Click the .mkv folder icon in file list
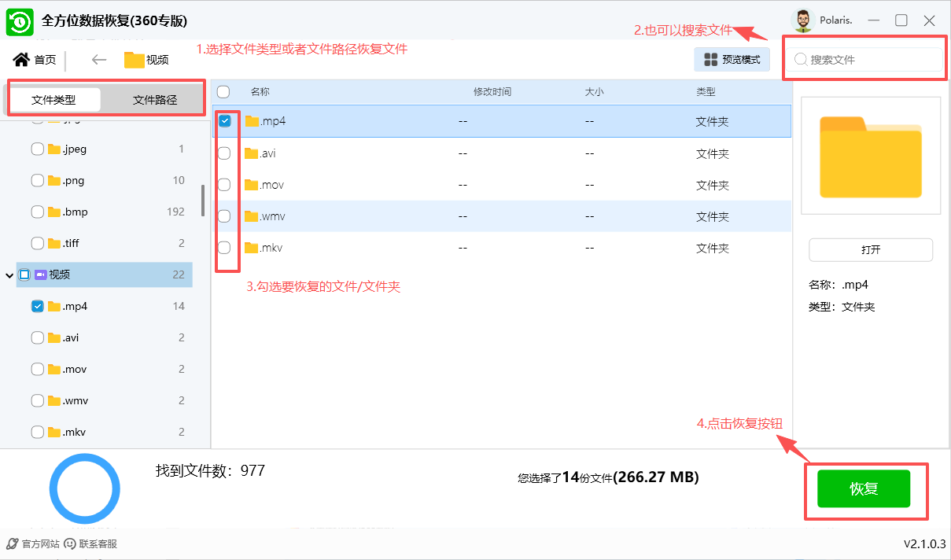The image size is (951, 560). click(252, 248)
